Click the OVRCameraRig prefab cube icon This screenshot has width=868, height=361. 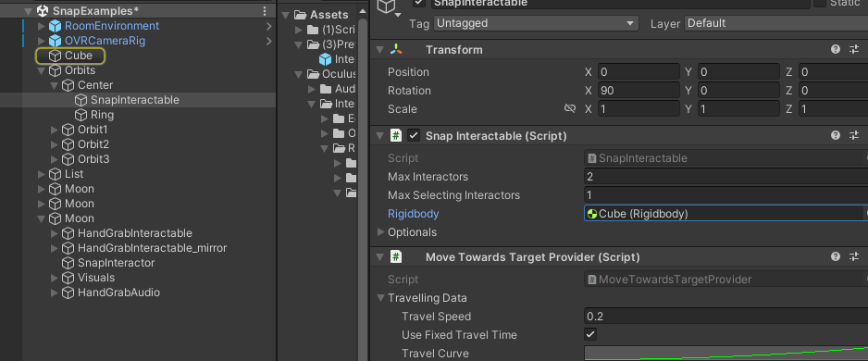pyautogui.click(x=55, y=41)
